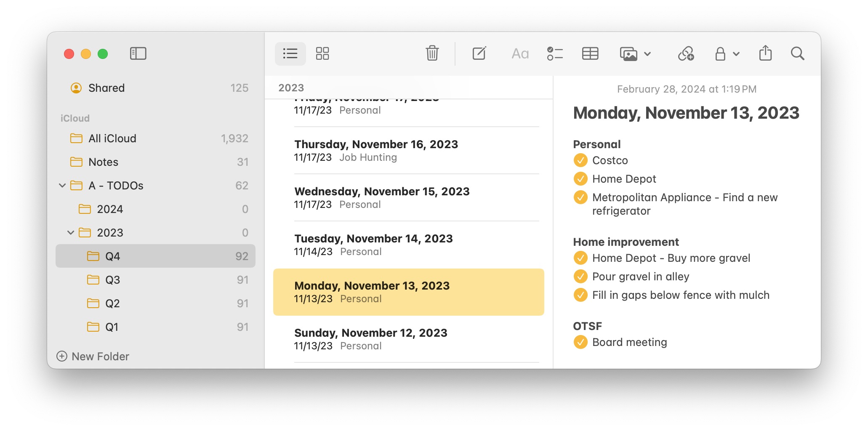Uncheck the Costco checklist item
The image size is (868, 431).
click(x=580, y=160)
